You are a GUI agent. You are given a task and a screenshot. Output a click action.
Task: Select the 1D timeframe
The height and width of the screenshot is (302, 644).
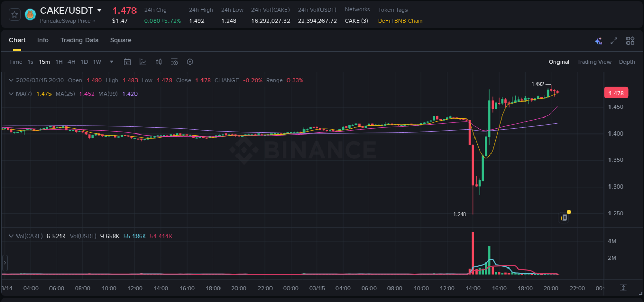[x=84, y=62]
